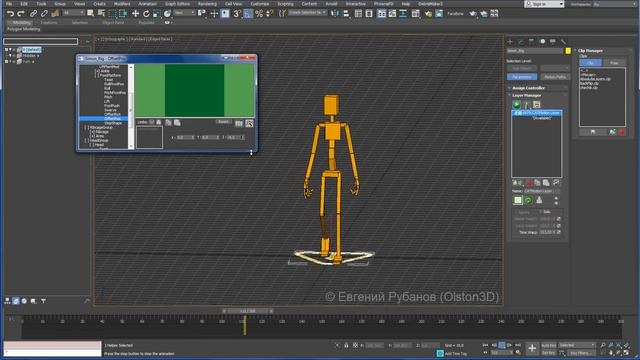Open the Display tab in command panel
Image resolution: width=640 pixels, height=360 pixels.
coord(553,42)
